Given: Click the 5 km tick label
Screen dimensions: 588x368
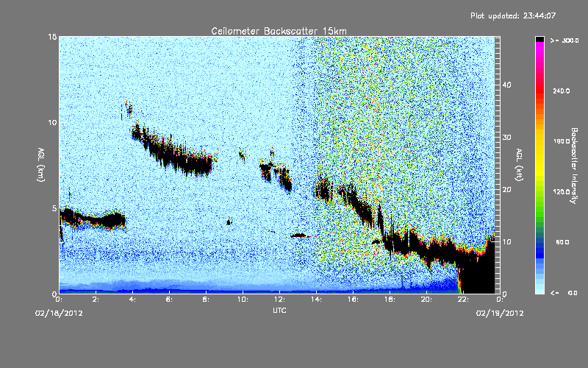Looking at the screenshot, I should (x=54, y=208).
